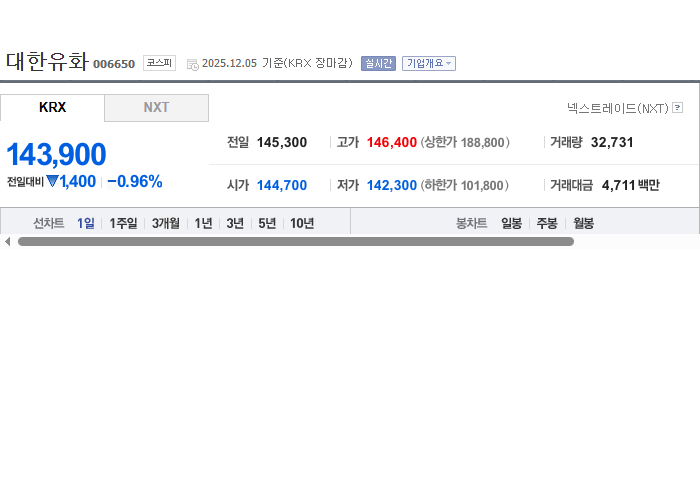Viewport: 700px width, 490px height.
Task: Click the 하한가 101,800 text
Action: click(x=465, y=185)
